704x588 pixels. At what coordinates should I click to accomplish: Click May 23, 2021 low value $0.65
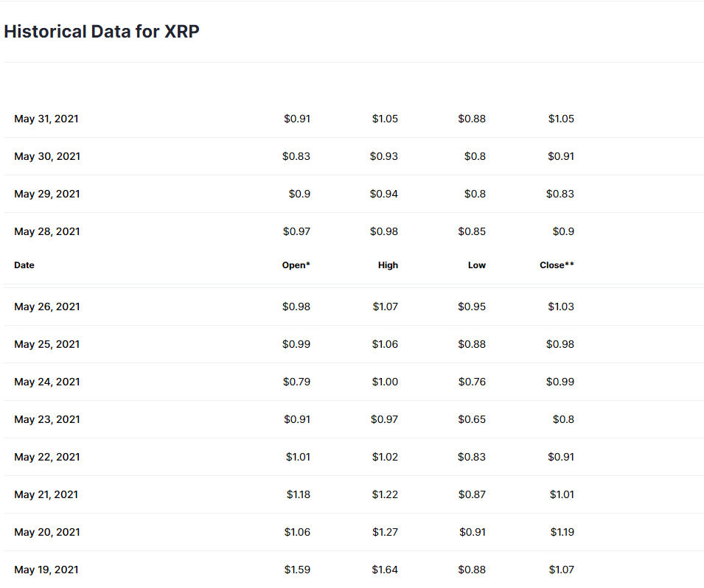tap(472, 419)
